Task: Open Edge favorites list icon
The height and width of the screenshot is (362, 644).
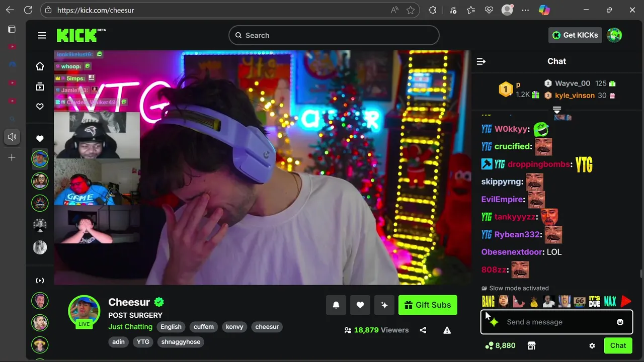Action: click(x=470, y=10)
